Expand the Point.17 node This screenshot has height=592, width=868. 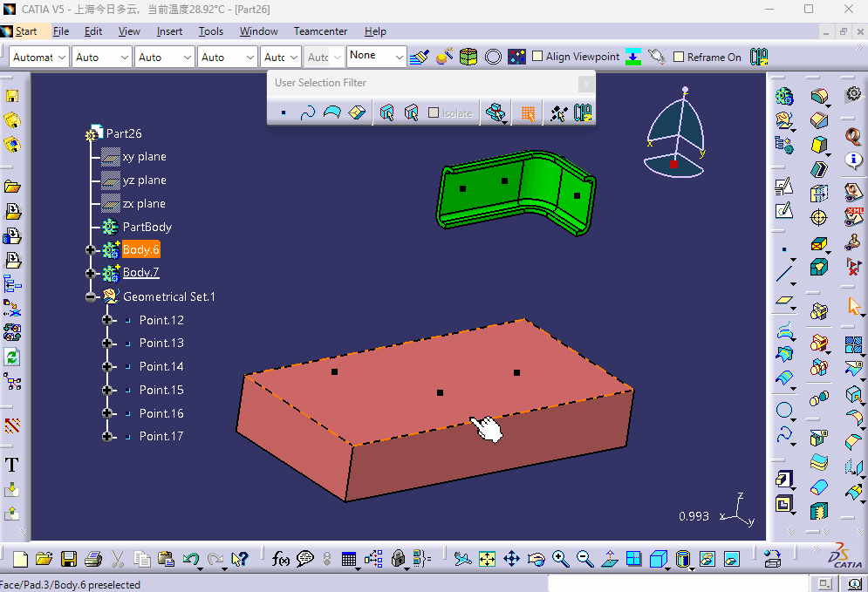point(107,437)
